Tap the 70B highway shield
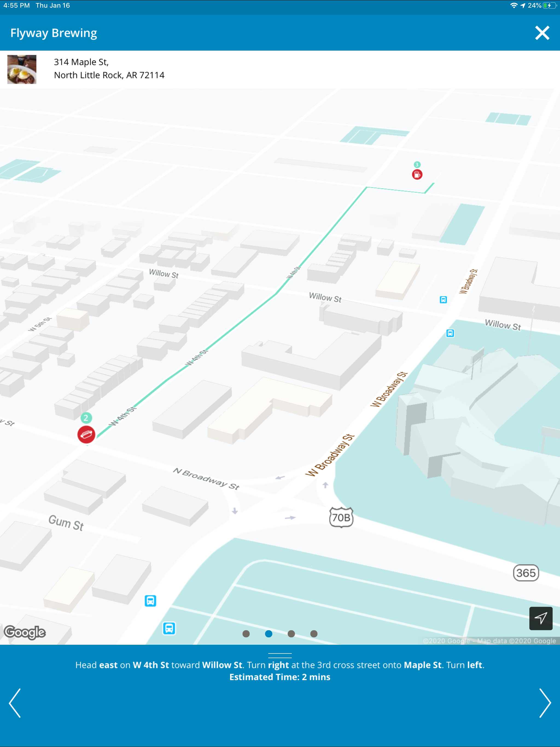 (341, 517)
